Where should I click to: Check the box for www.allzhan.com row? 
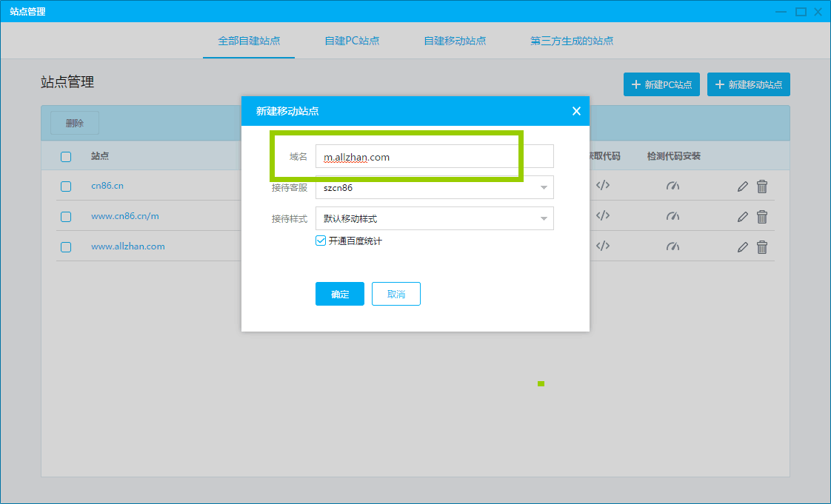pyautogui.click(x=66, y=246)
